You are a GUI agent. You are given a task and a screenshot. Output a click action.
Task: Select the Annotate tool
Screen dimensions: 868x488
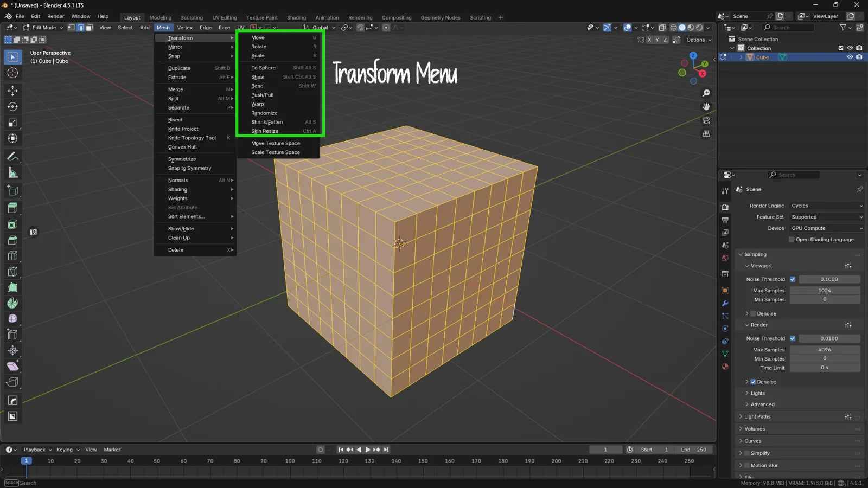(12, 157)
